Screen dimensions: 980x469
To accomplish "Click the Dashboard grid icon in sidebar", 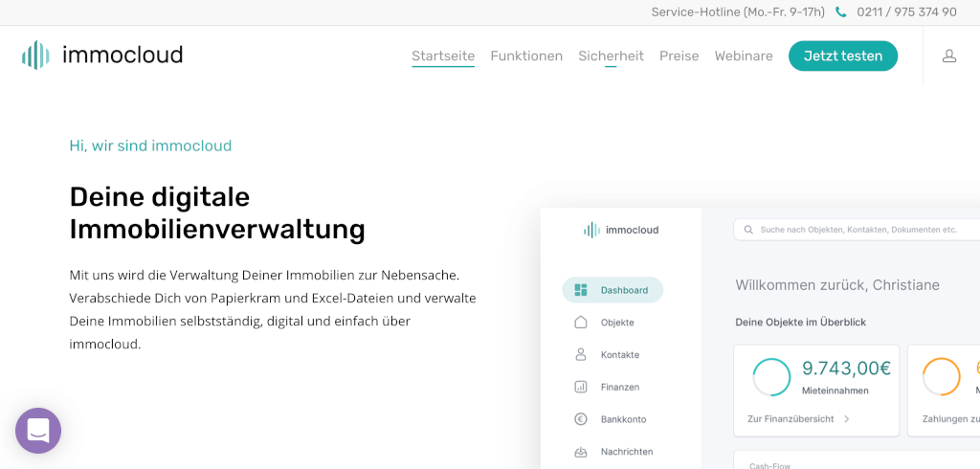I will pos(581,290).
